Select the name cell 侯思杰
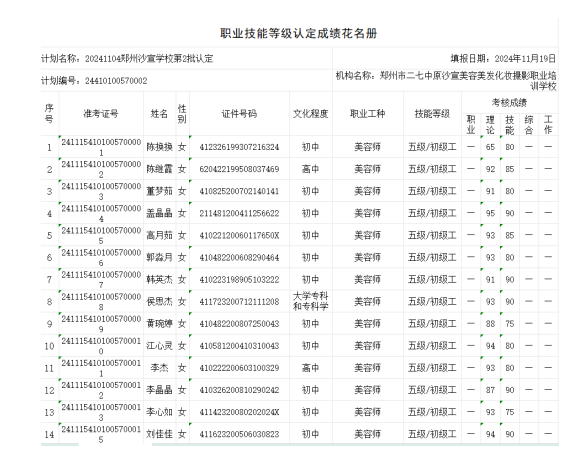The height and width of the screenshot is (459, 584). click(159, 301)
